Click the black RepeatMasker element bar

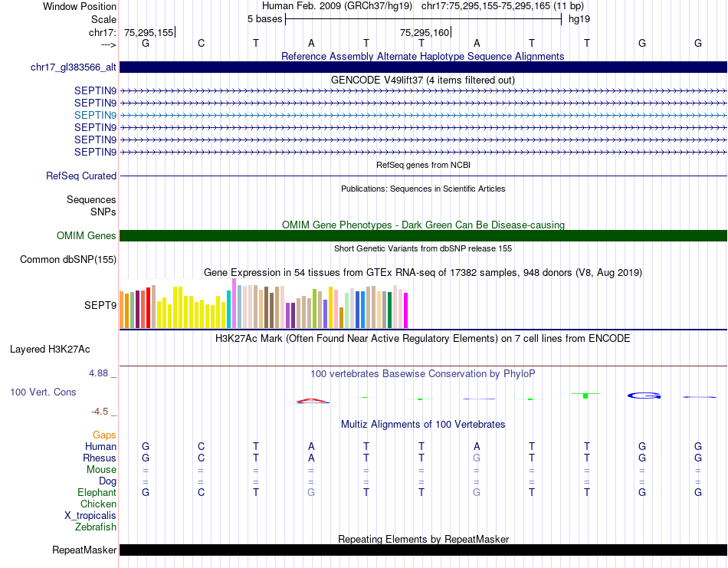(423, 550)
